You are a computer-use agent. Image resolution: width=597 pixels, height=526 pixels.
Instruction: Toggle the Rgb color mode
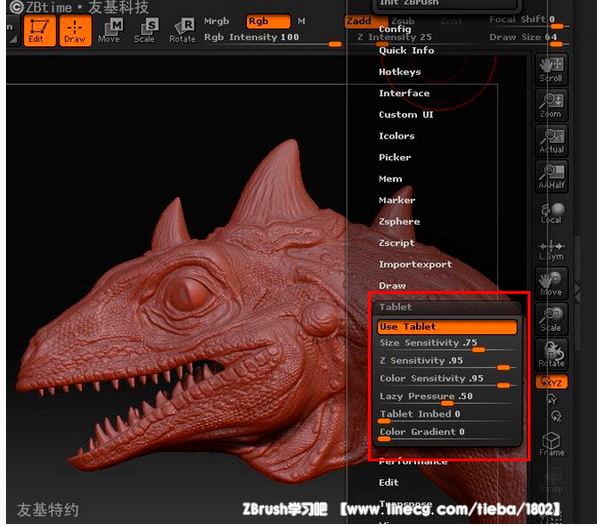coord(268,21)
